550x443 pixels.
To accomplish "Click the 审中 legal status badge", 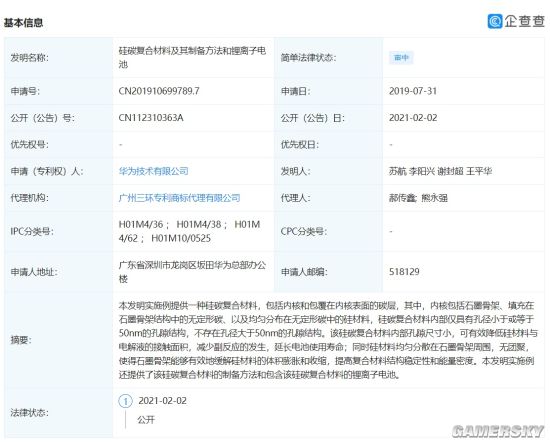I will pyautogui.click(x=401, y=58).
